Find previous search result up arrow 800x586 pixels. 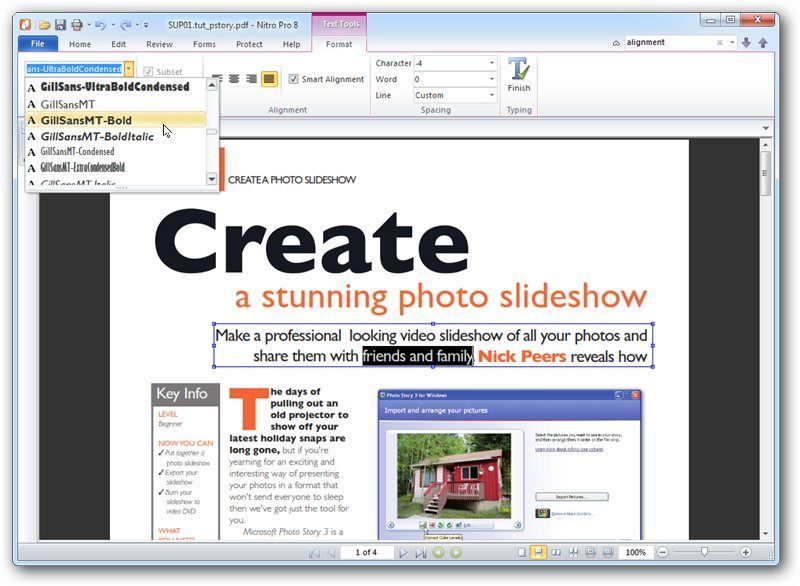(x=763, y=42)
